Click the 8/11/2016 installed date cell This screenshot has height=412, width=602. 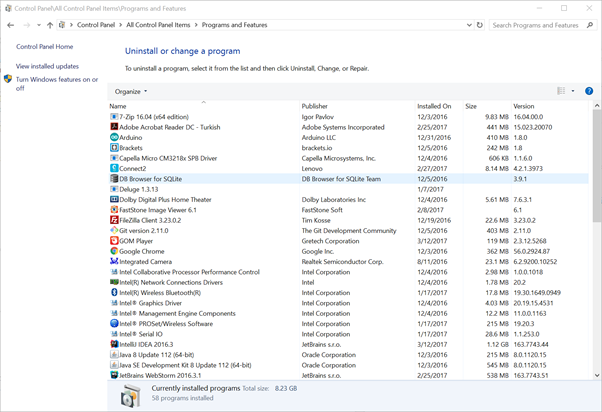click(432, 262)
